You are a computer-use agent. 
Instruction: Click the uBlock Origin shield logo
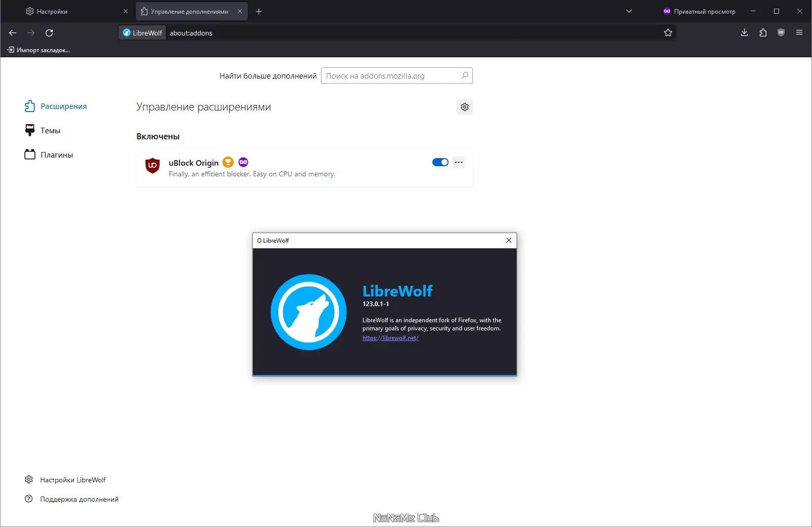click(x=153, y=166)
